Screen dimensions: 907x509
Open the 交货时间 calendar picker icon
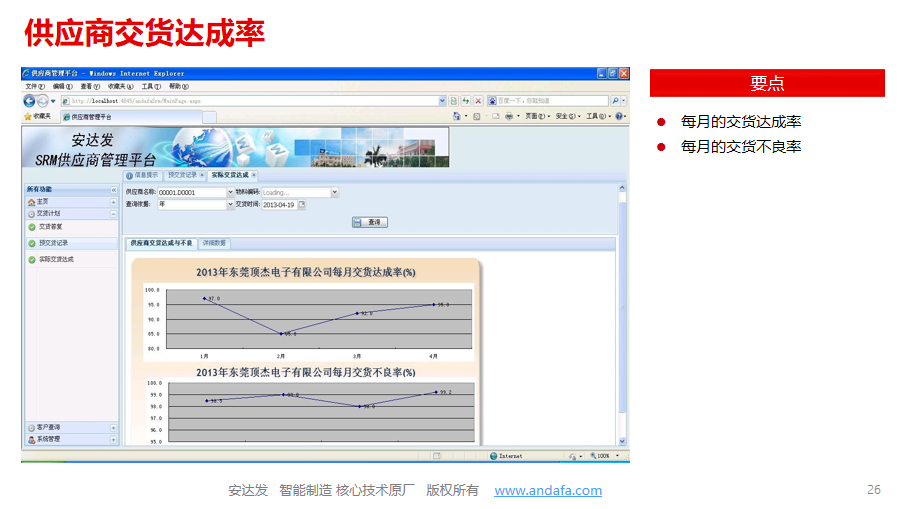tap(301, 204)
